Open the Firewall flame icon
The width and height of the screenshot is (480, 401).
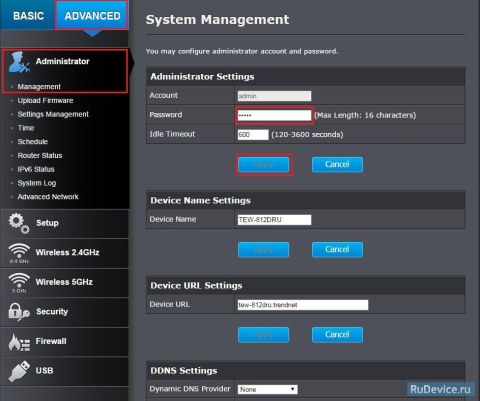[19, 342]
